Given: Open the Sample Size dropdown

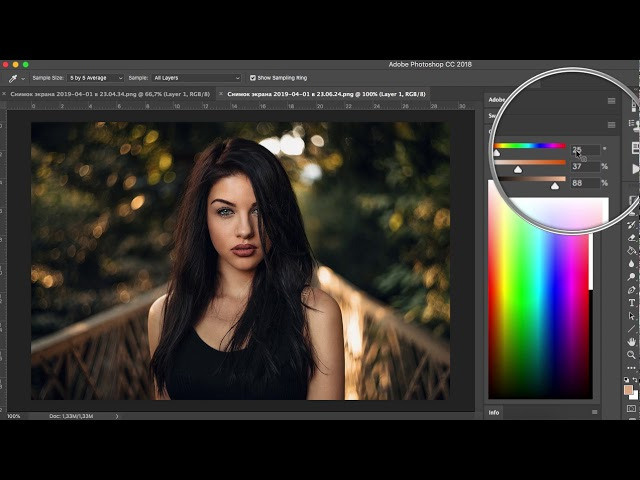Looking at the screenshot, I should [95, 77].
